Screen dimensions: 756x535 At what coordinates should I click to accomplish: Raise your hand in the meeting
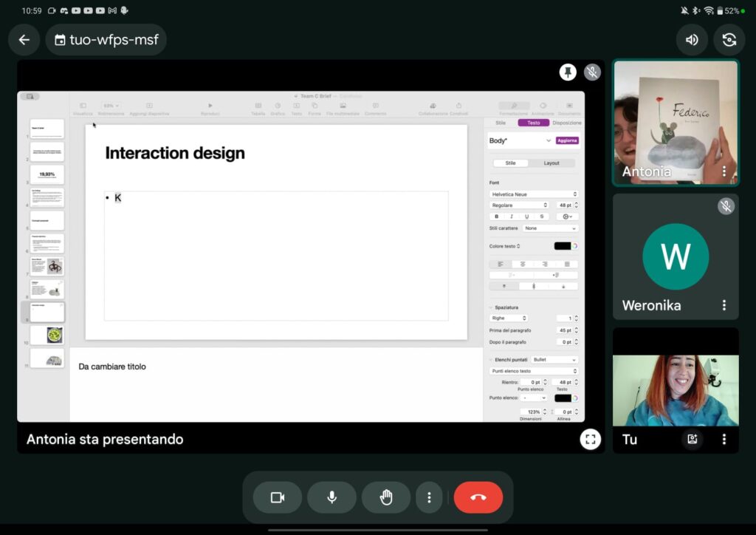coord(386,497)
